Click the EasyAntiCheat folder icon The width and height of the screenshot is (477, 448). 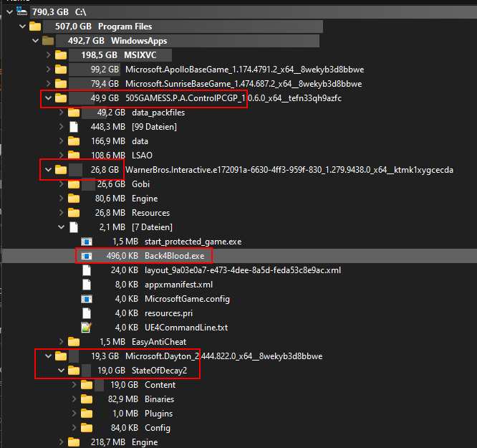(x=74, y=342)
